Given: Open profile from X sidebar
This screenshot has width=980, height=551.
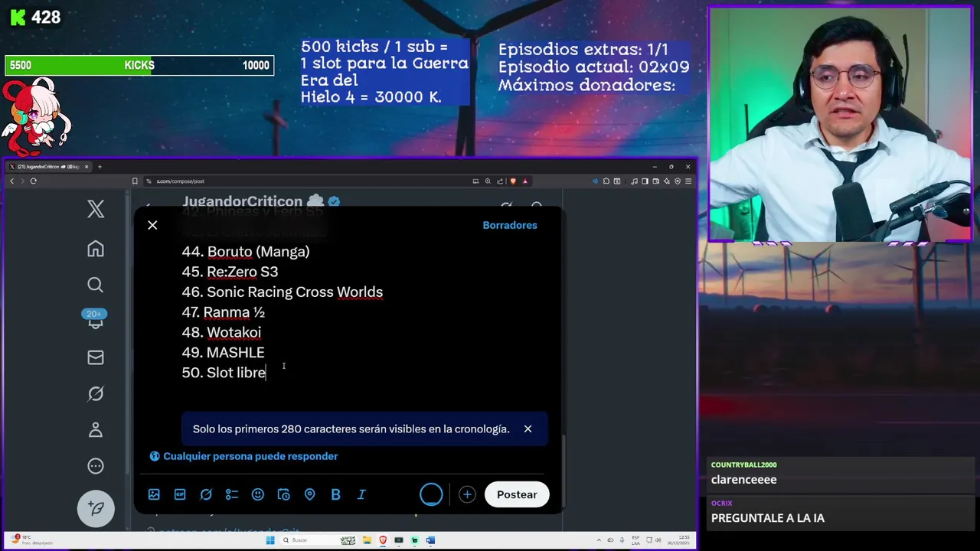Looking at the screenshot, I should (x=96, y=429).
